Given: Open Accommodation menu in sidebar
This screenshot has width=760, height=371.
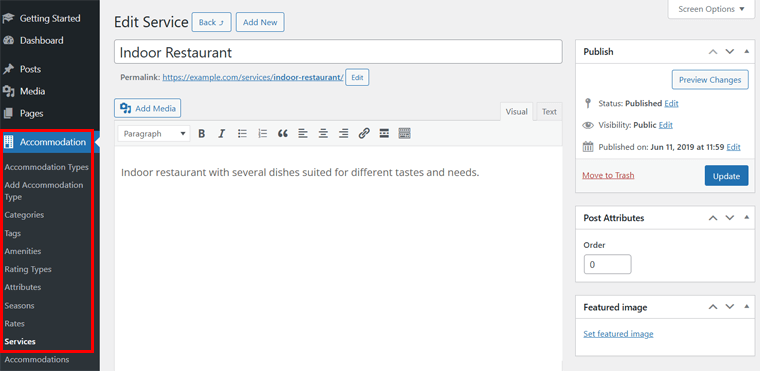Looking at the screenshot, I should pyautogui.click(x=49, y=142).
